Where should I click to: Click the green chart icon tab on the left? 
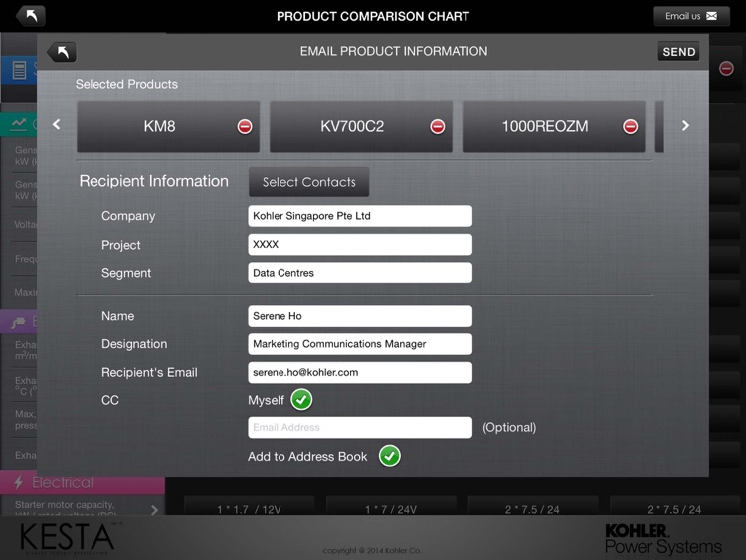19,124
